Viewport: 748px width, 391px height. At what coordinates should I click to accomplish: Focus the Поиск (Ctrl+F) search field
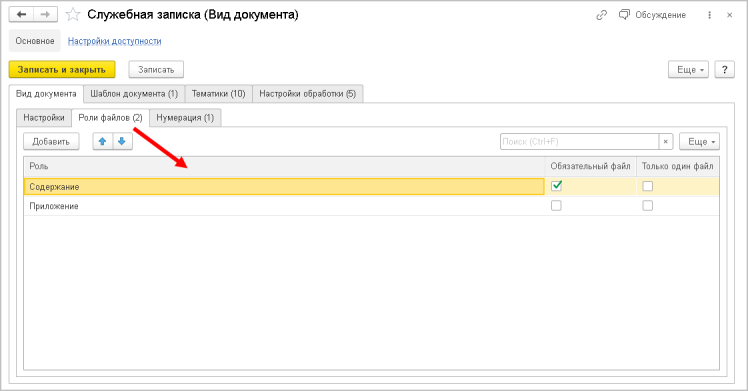[x=580, y=142]
